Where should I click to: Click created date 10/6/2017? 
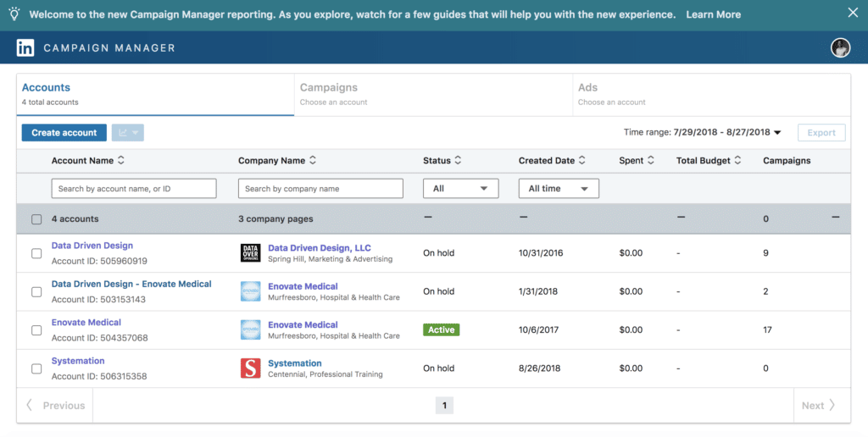click(538, 329)
